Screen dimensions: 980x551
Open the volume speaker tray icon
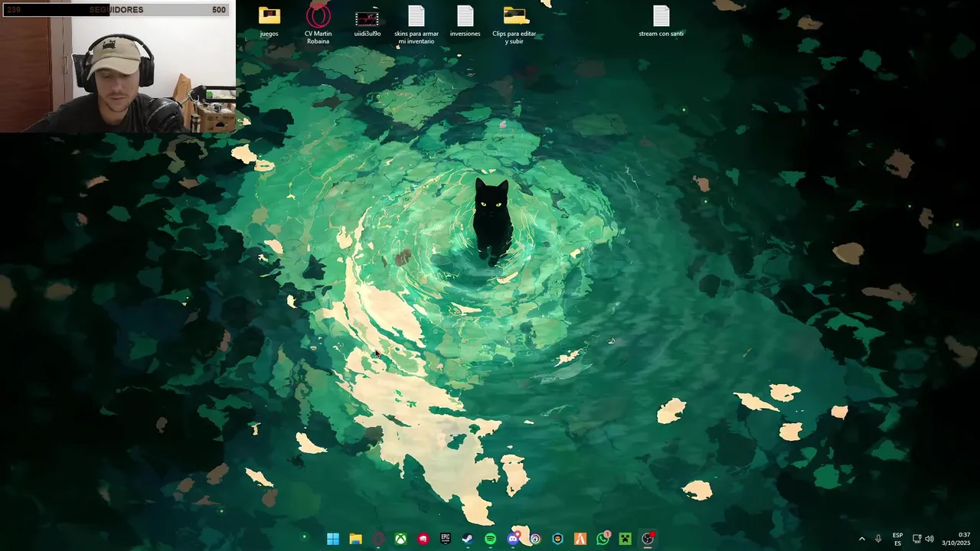click(929, 539)
